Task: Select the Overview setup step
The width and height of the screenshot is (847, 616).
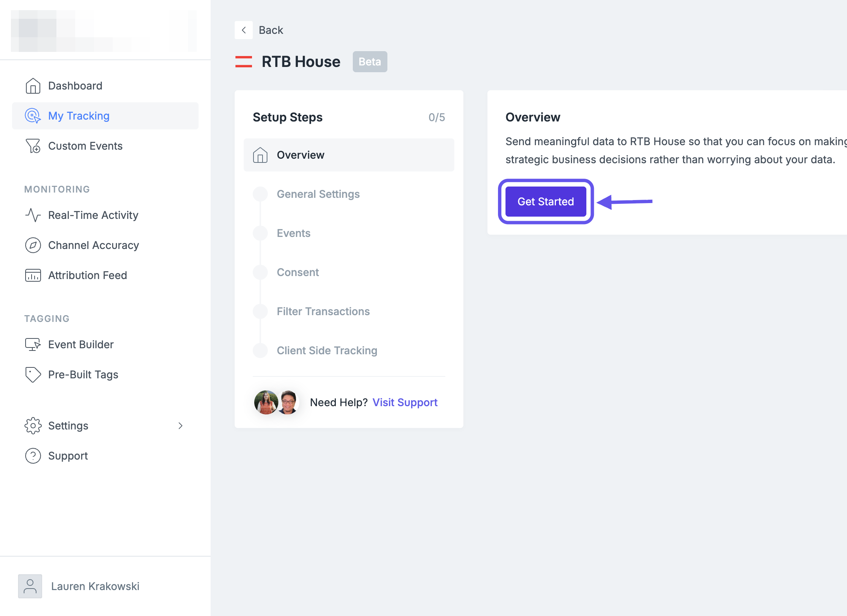Action: [349, 155]
